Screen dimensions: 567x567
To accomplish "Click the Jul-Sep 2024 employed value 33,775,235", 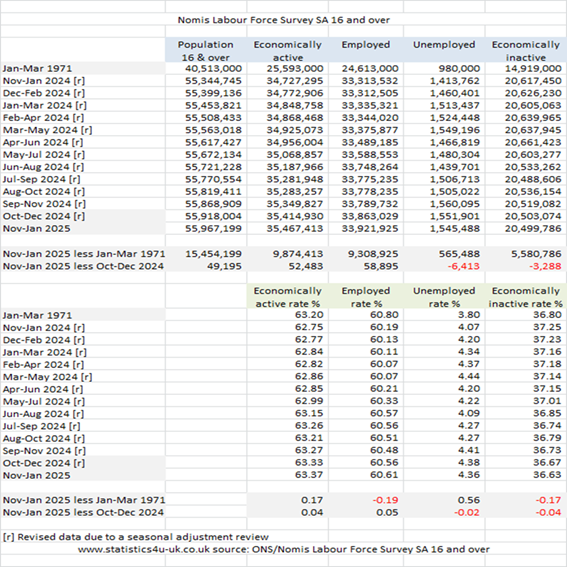I will pyautogui.click(x=370, y=179).
